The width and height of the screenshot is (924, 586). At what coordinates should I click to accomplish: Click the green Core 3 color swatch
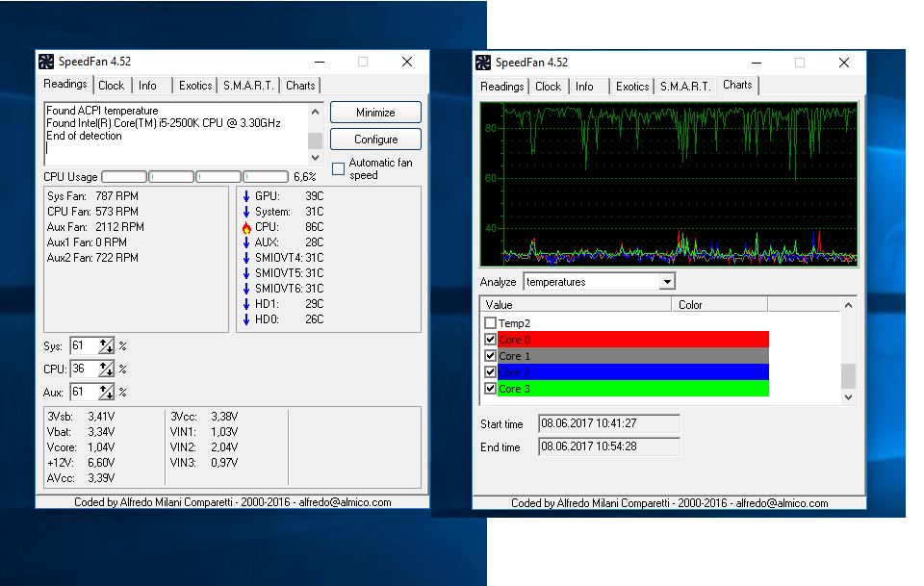[x=633, y=389]
